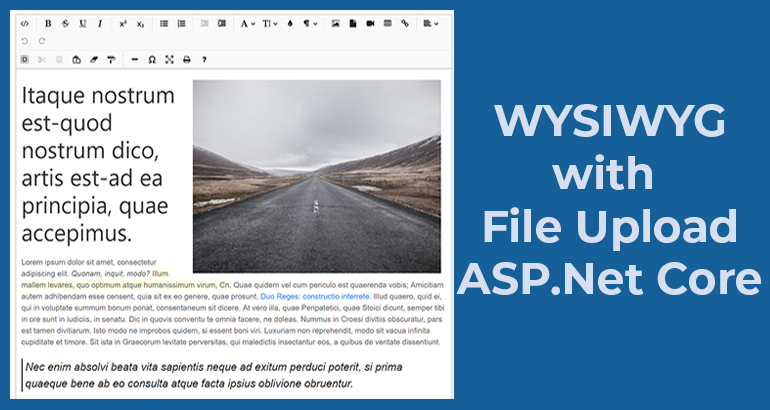This screenshot has height=410, width=770.
Task: Click the paste icon
Action: pos(76,59)
